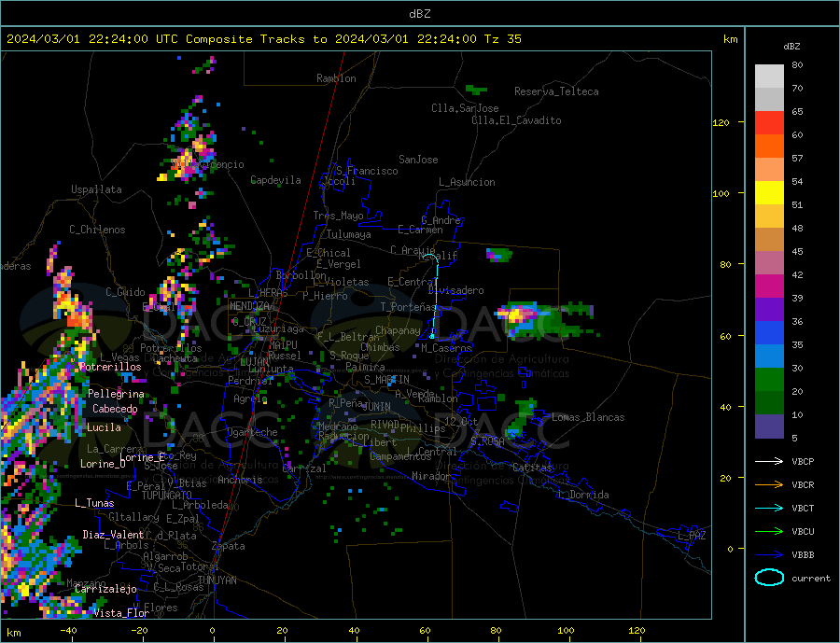Click the red swatch in dBZ legend
The height and width of the screenshot is (643, 840).
click(x=769, y=123)
